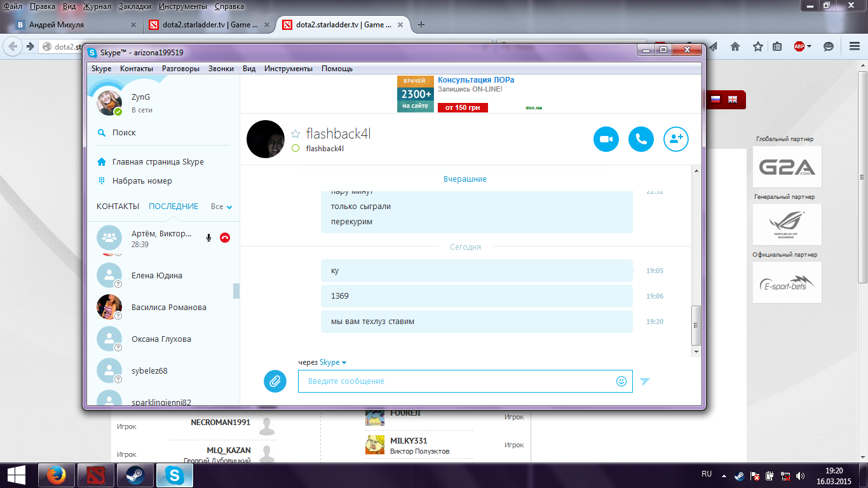The height and width of the screenshot is (488, 868).
Task: Switch site language to English flag
Action: (x=733, y=99)
